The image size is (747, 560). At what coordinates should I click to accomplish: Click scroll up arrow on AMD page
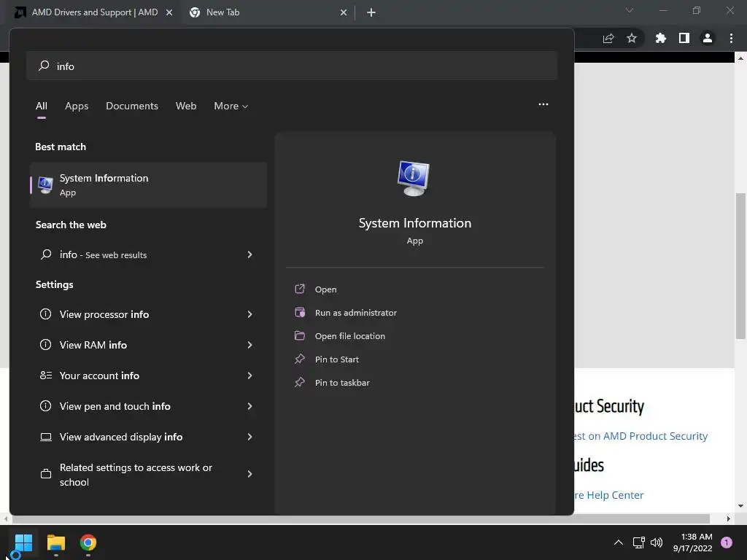pyautogui.click(x=740, y=58)
